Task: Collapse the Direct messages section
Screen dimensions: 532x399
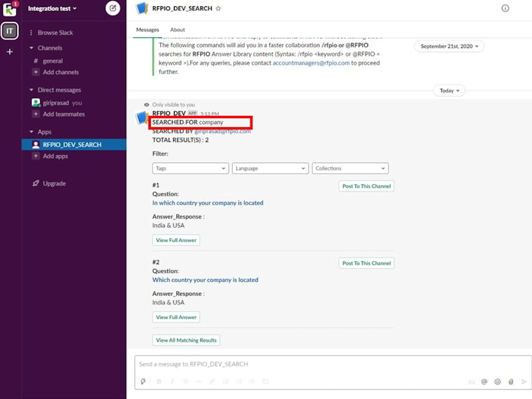Action: pos(31,90)
